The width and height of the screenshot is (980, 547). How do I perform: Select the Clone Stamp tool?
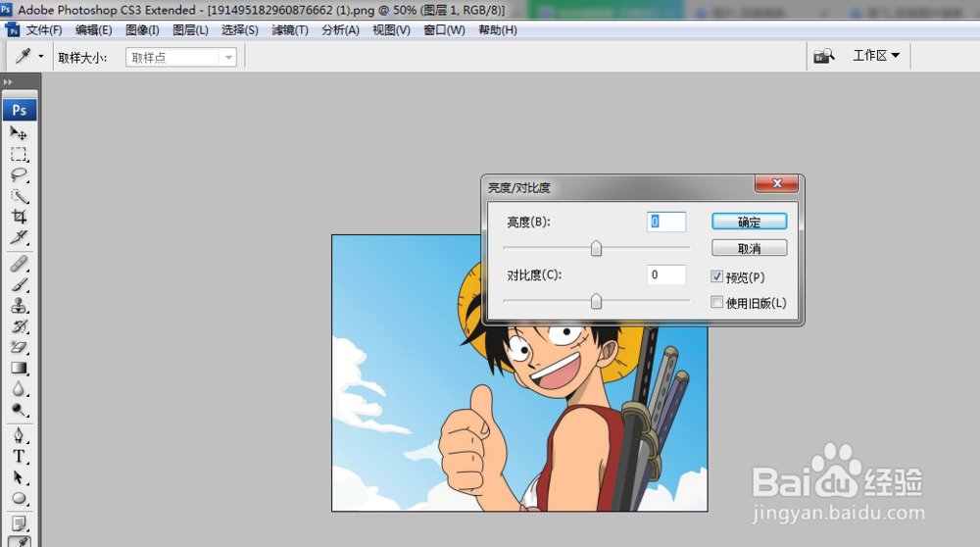tap(19, 306)
